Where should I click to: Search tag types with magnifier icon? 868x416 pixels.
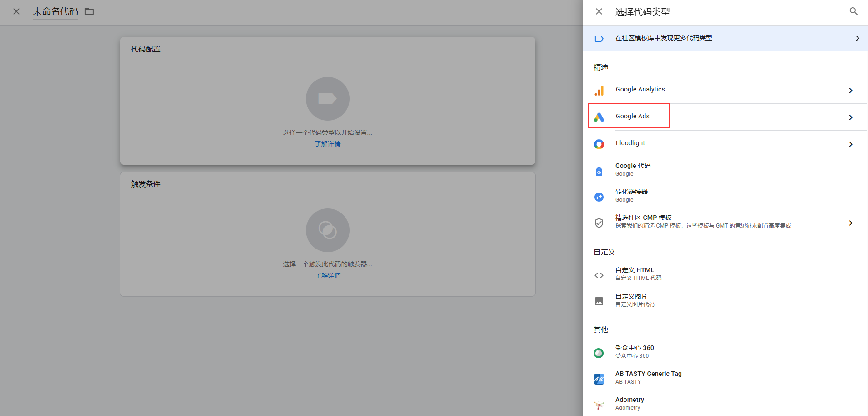(x=853, y=11)
